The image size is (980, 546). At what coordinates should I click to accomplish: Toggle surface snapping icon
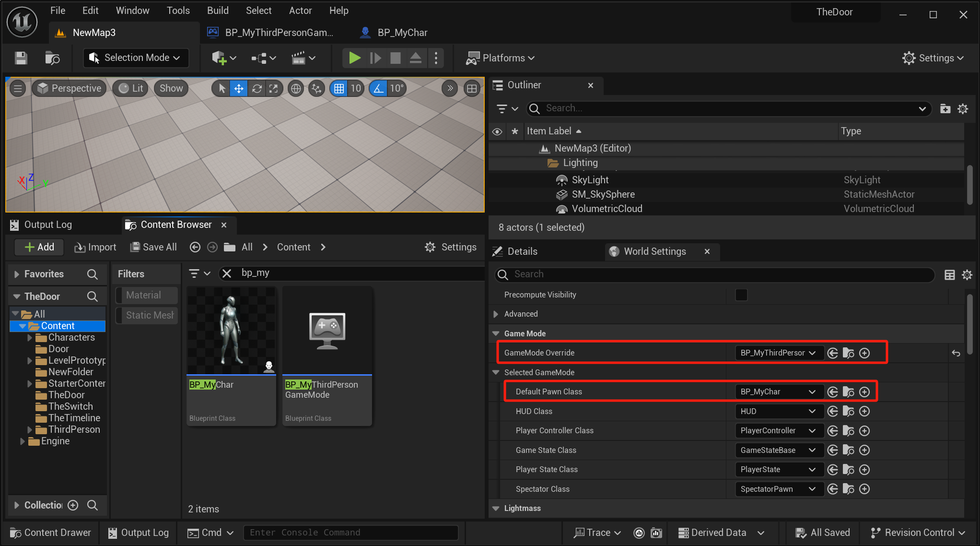coord(316,88)
